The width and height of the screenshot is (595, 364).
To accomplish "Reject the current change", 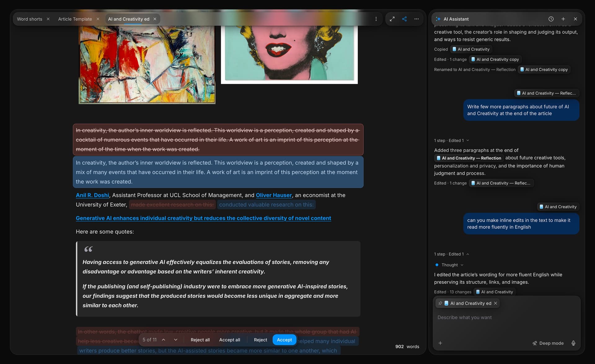I will 260,340.
